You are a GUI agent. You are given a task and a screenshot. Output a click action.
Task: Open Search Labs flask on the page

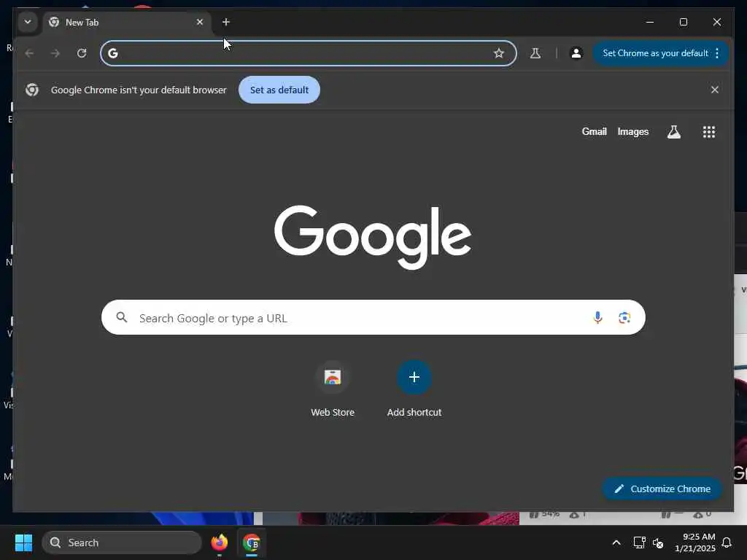tap(673, 132)
